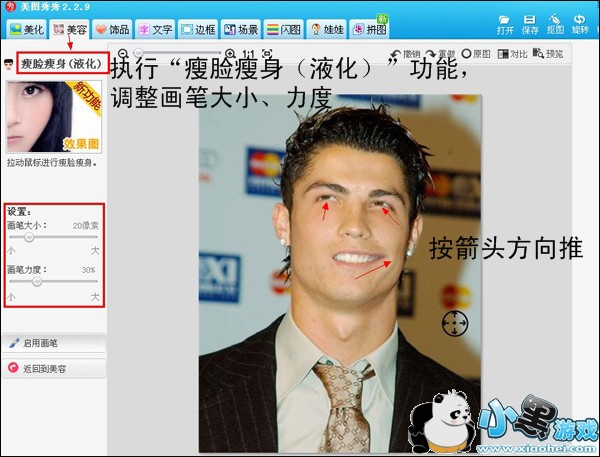Click the 旋转 (Rotate) icon
600x457 pixels.
tap(580, 24)
